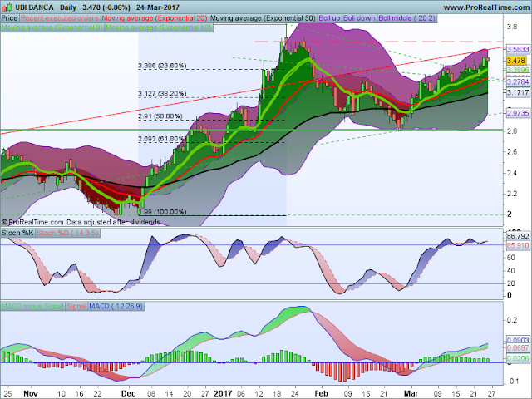Select Moving average (Exponential 20) label

click(155, 18)
